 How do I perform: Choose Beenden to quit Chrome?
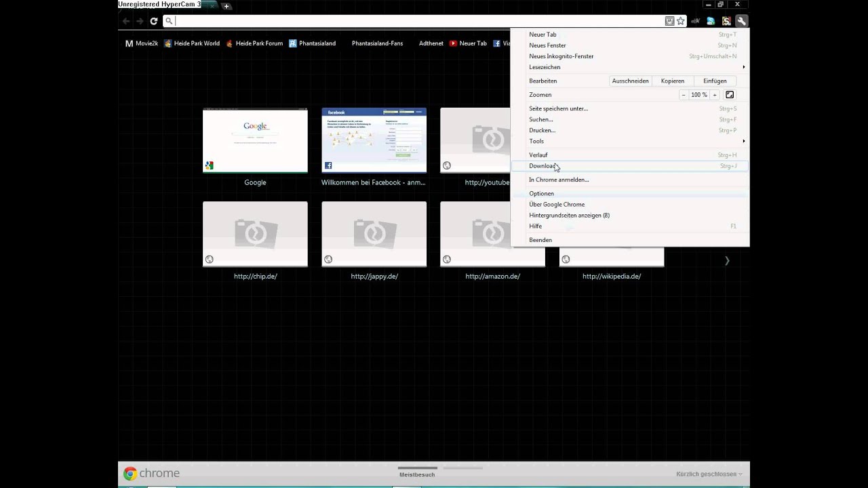629,240
